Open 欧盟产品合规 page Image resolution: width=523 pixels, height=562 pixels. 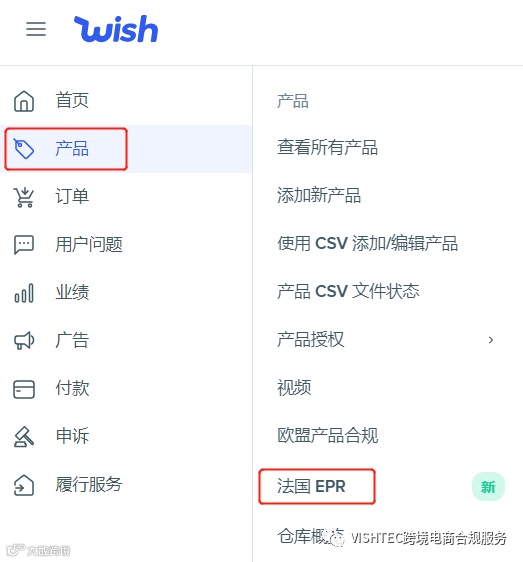pyautogui.click(x=328, y=435)
